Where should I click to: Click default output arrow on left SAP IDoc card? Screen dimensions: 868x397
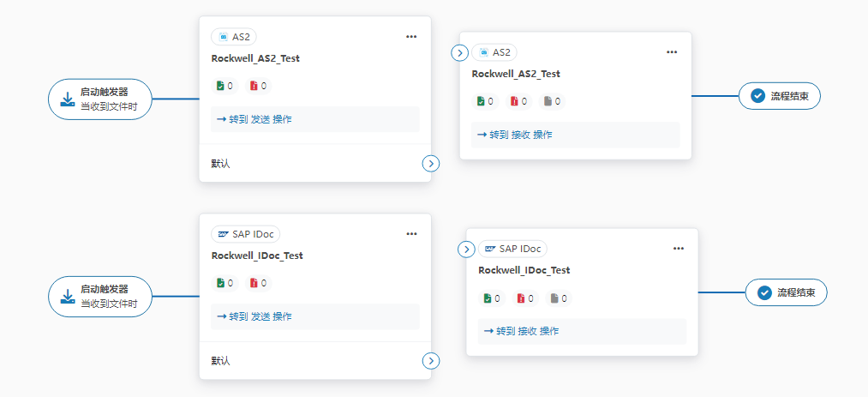(431, 361)
